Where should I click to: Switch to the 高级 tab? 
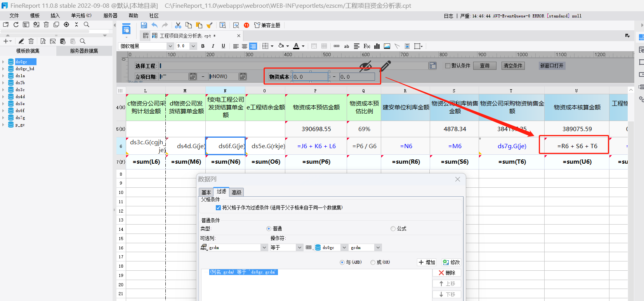tap(236, 192)
